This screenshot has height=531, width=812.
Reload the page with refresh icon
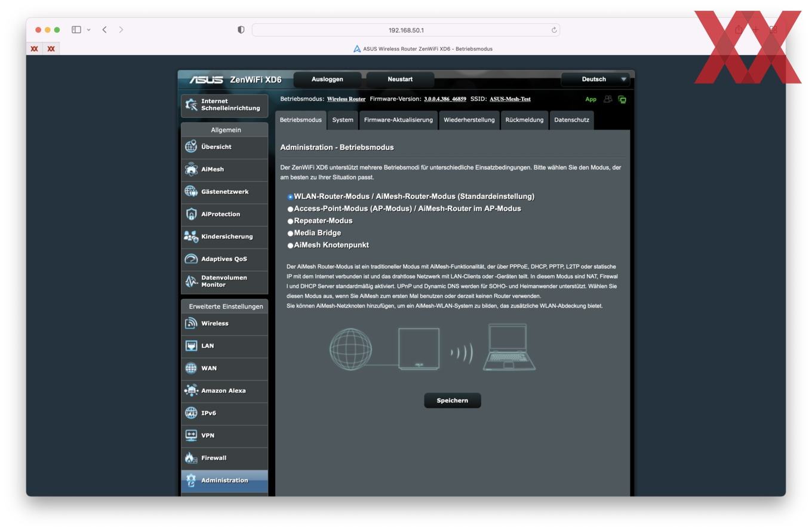click(x=554, y=30)
